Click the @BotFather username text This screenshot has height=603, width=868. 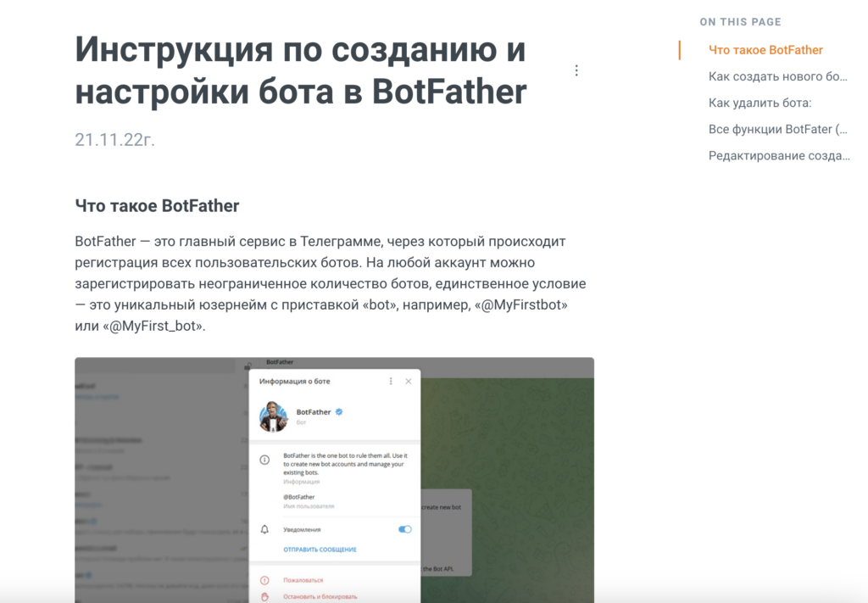click(x=299, y=497)
